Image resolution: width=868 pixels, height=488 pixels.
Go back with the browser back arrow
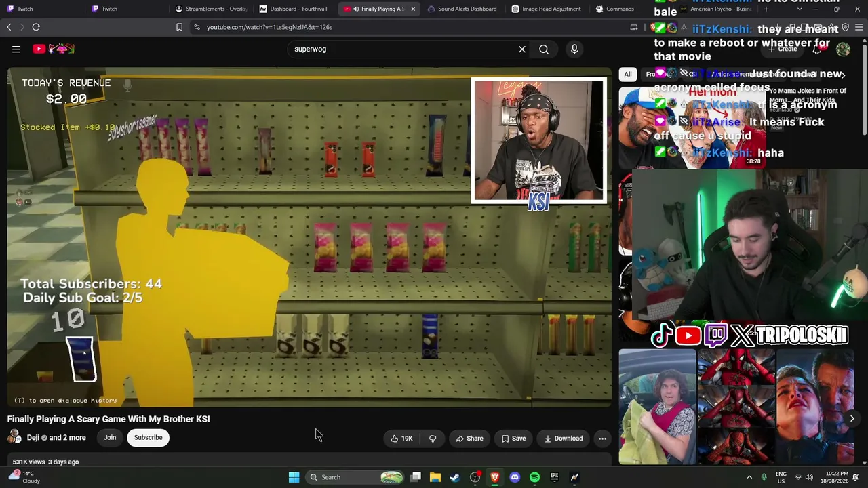point(9,27)
